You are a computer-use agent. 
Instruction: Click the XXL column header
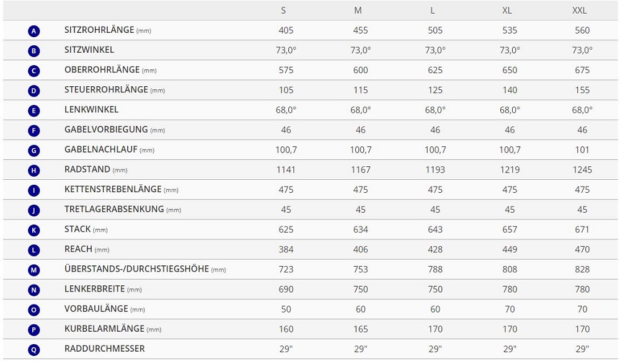(579, 11)
